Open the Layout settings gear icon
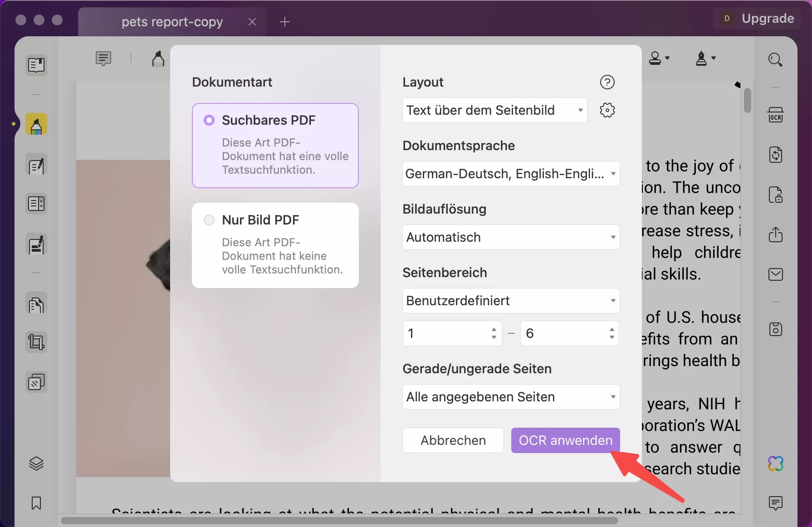 pyautogui.click(x=607, y=110)
